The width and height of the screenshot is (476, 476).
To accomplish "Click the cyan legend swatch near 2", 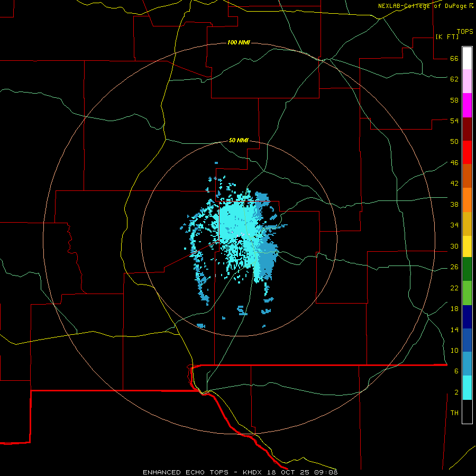I will [x=467, y=387].
